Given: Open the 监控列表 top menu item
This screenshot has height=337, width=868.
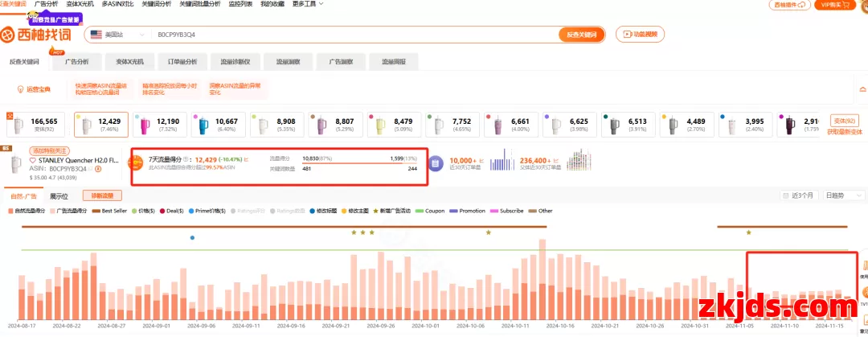Looking at the screenshot, I should point(241,4).
